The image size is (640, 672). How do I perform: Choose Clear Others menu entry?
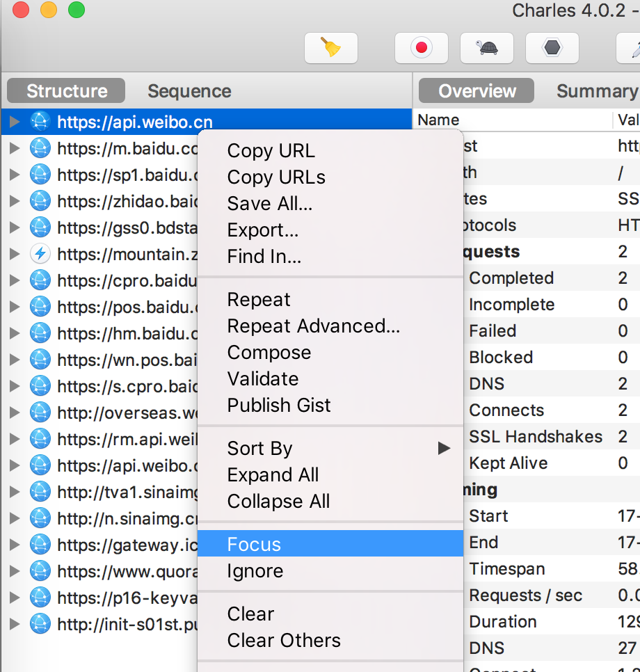point(330,640)
